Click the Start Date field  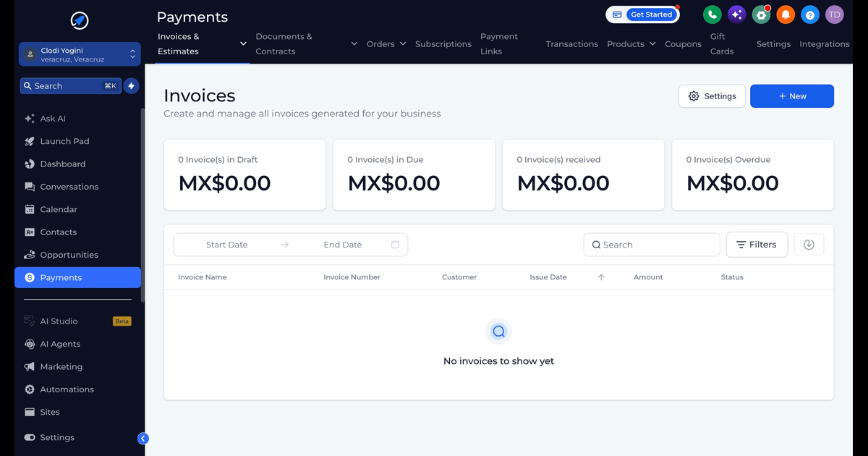pos(227,245)
